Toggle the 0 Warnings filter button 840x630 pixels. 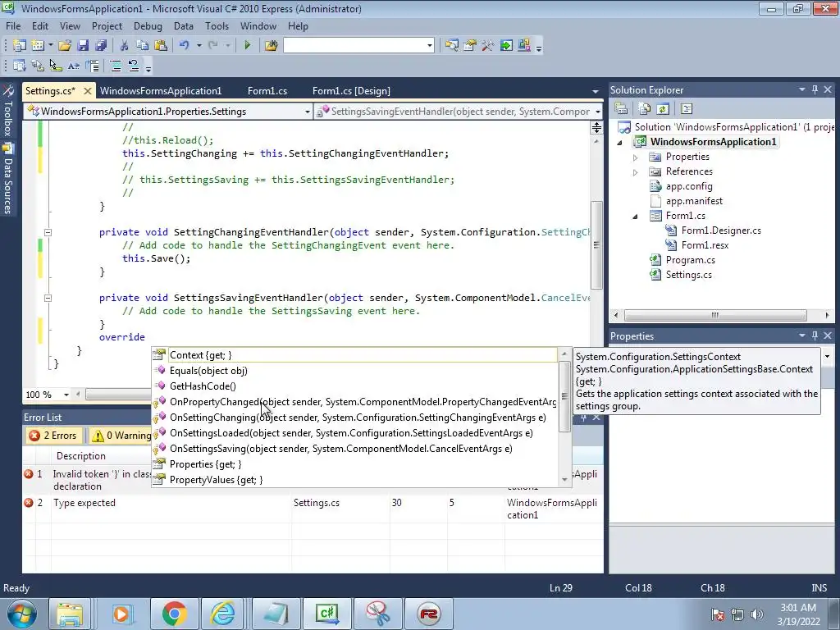[121, 436]
